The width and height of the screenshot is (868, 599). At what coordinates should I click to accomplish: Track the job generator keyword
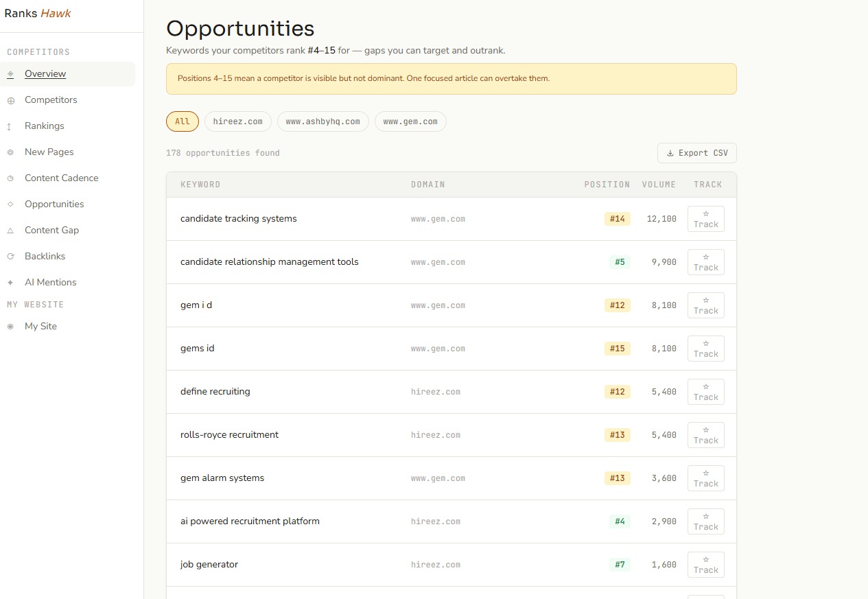click(x=706, y=565)
